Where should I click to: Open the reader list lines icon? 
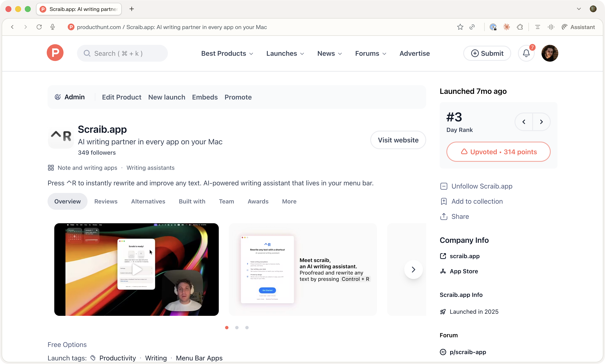(537, 27)
